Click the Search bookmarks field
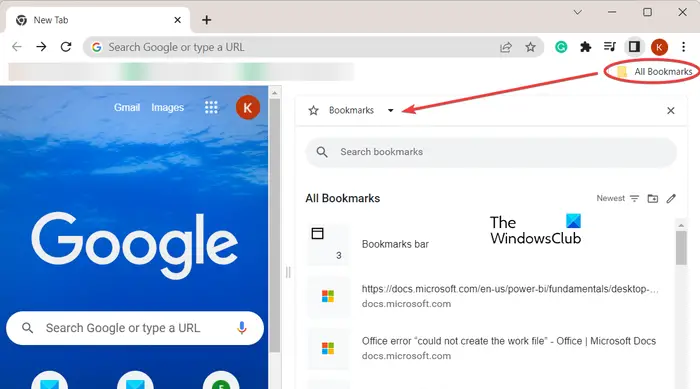Viewport: 700px width, 389px height. pos(491,152)
